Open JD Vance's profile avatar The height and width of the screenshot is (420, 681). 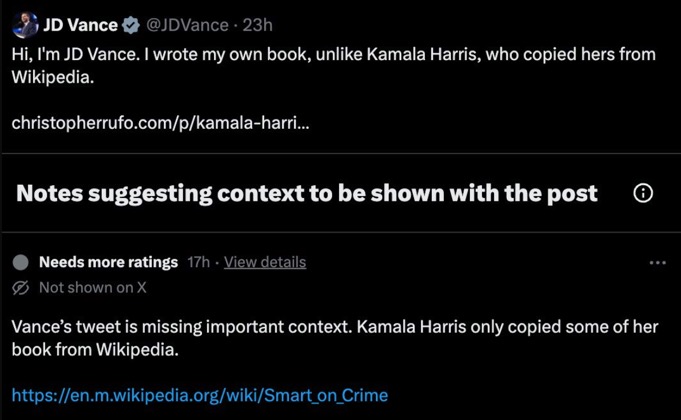pos(25,25)
